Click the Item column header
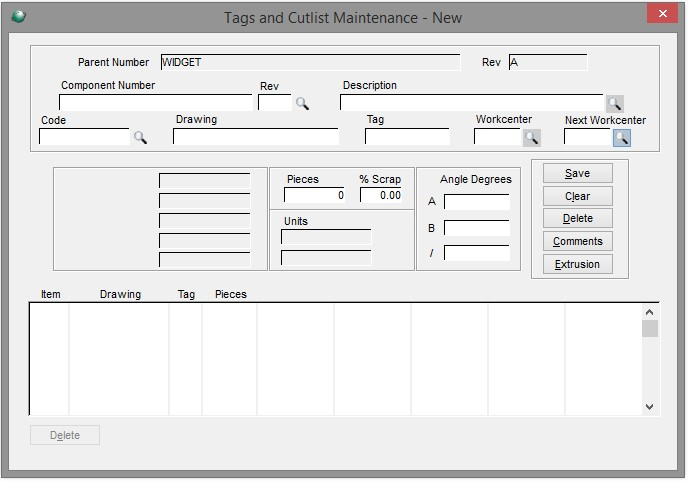This screenshot has height=482, width=688. pyautogui.click(x=50, y=294)
